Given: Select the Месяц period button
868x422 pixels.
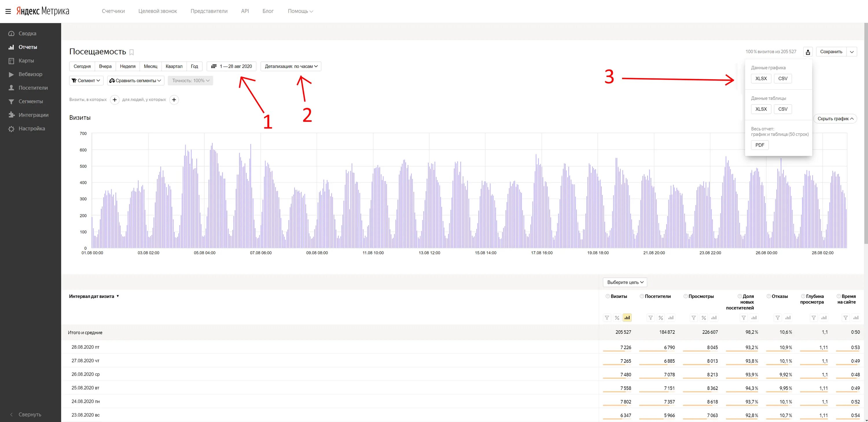Looking at the screenshot, I should coord(150,66).
